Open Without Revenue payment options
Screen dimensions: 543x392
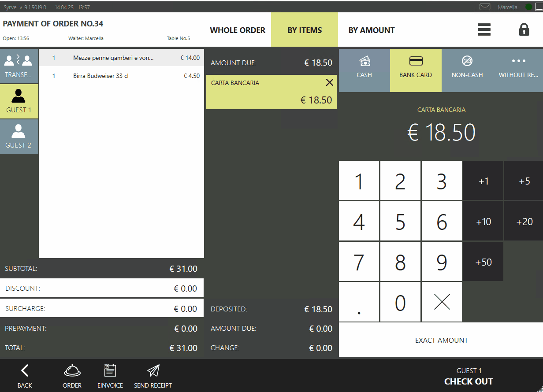point(518,68)
